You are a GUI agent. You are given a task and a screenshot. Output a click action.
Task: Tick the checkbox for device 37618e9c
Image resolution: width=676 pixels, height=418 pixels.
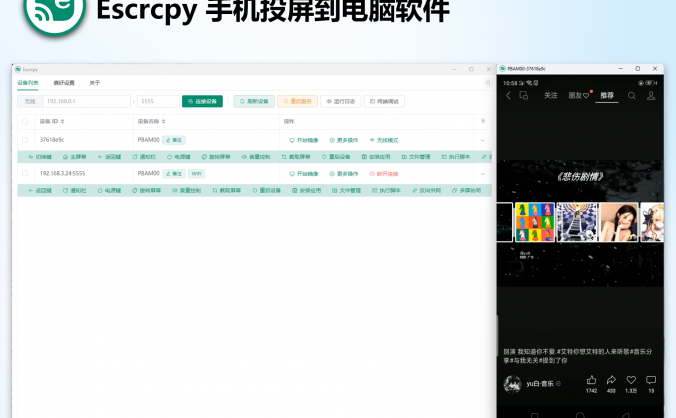pyautogui.click(x=25, y=140)
